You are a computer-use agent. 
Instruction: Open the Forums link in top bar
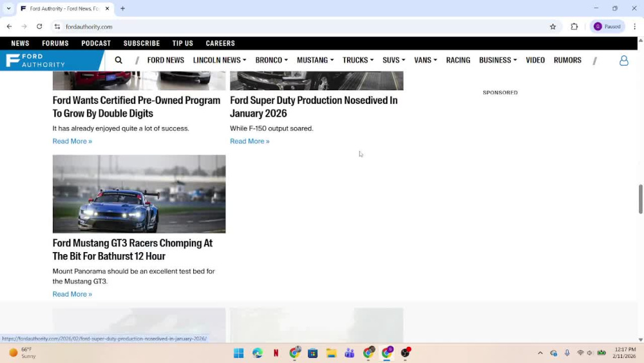click(x=55, y=43)
